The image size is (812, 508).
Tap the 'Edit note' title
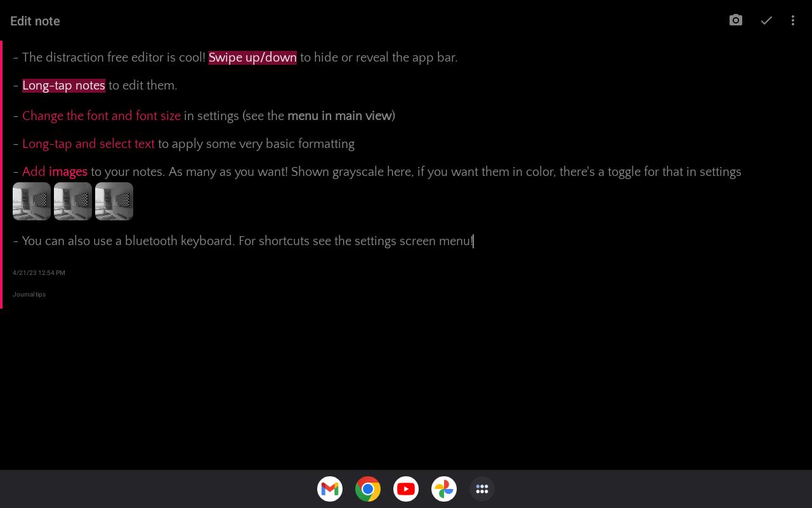(35, 21)
